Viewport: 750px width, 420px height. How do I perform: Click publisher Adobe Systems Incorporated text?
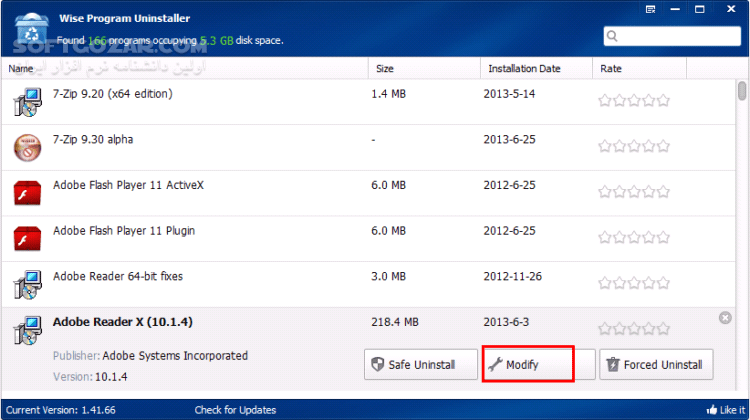[x=175, y=356]
